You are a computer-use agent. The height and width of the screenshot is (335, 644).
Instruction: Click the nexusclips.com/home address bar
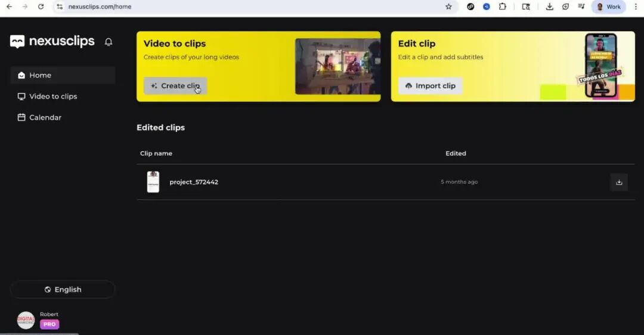(255, 7)
